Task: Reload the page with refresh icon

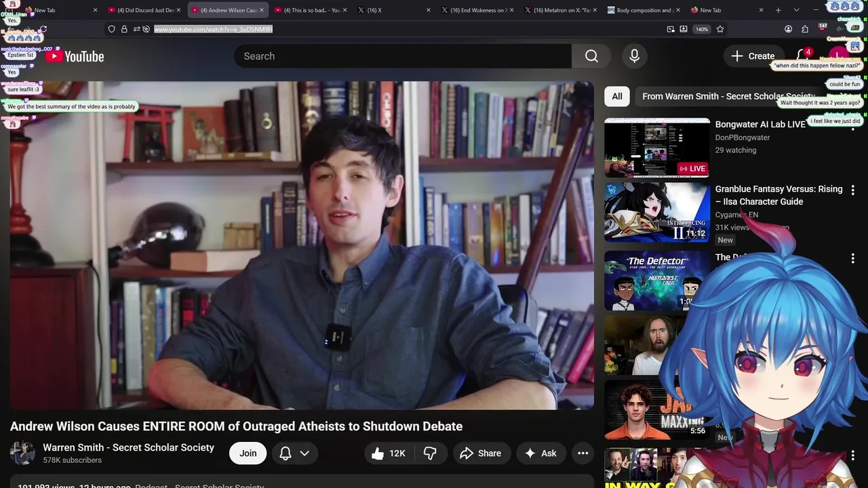Action: coord(43,29)
